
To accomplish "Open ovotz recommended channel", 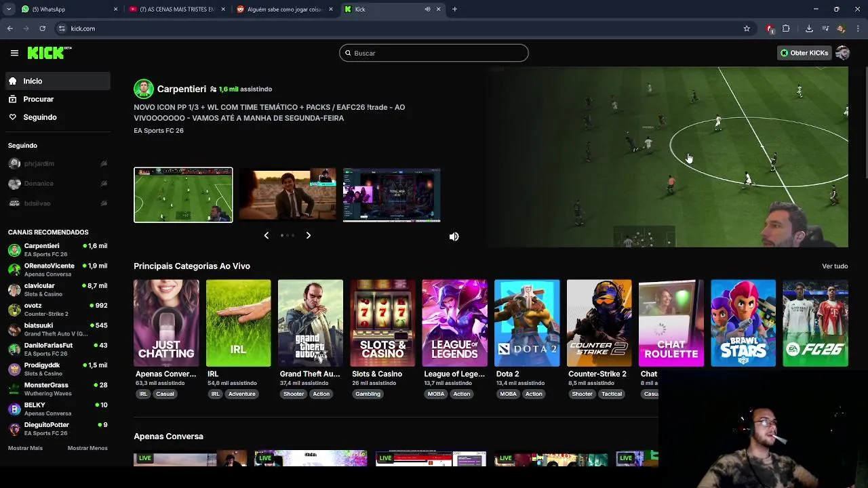I will 58,310.
